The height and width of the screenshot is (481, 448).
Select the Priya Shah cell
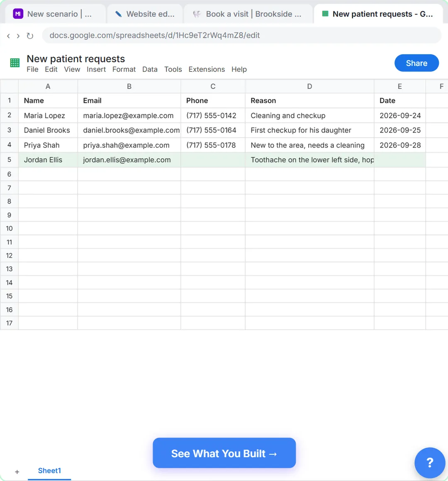[48, 145]
